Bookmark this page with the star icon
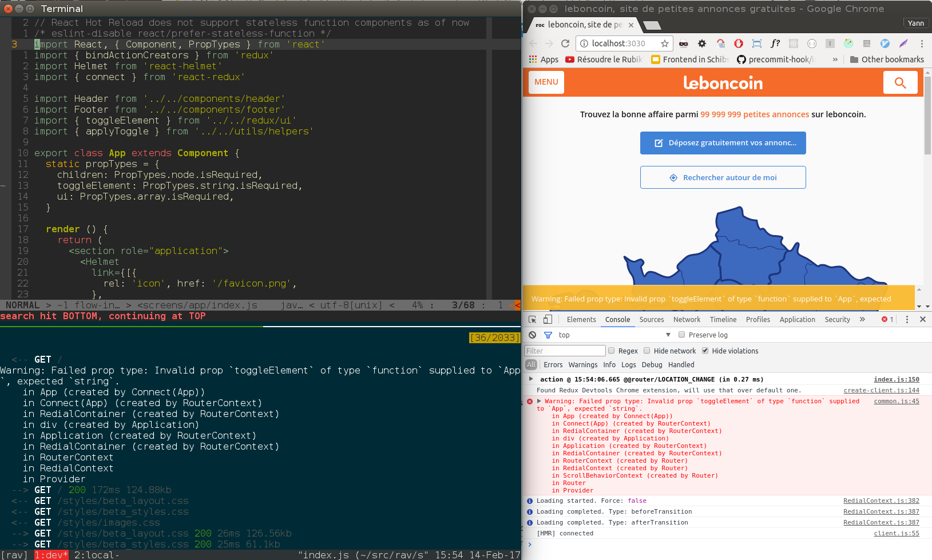Viewport: 932px width, 560px height. tap(664, 43)
